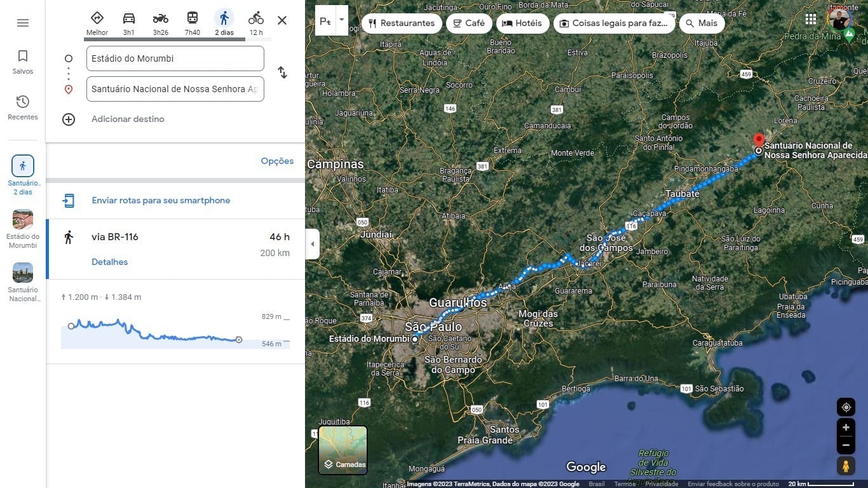The image size is (868, 488).
Task: Click Adicionar destino text
Action: (x=128, y=119)
